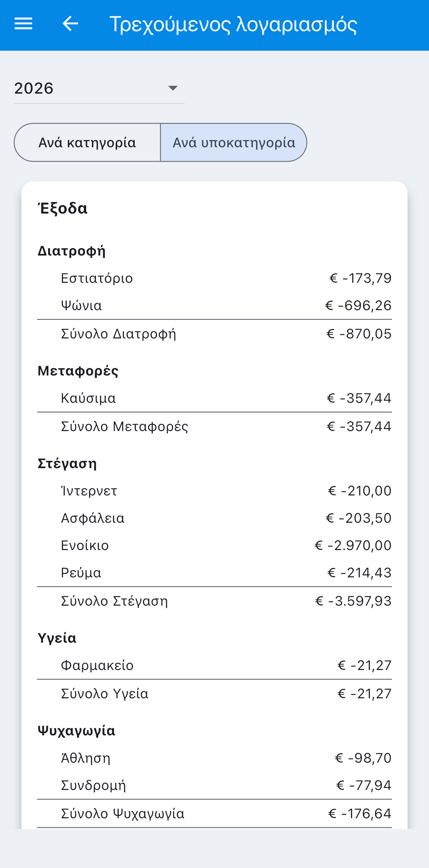Select the Ρεύμα expense row

point(214,573)
